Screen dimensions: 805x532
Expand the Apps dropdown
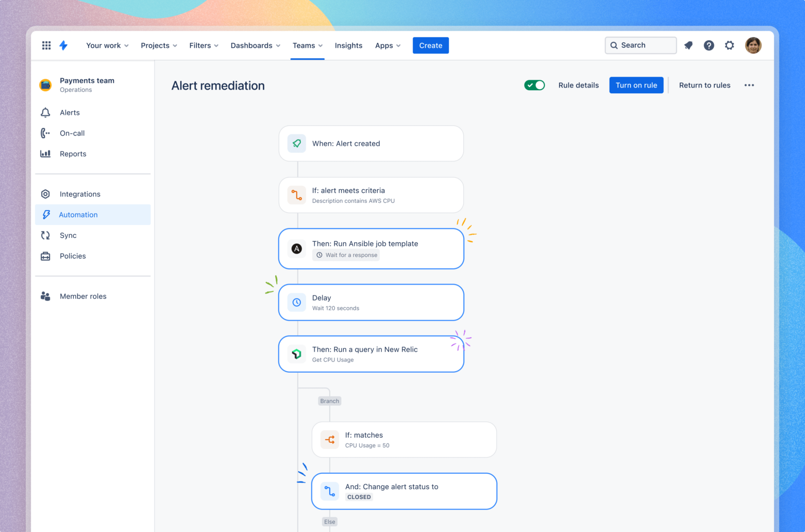[387, 45]
